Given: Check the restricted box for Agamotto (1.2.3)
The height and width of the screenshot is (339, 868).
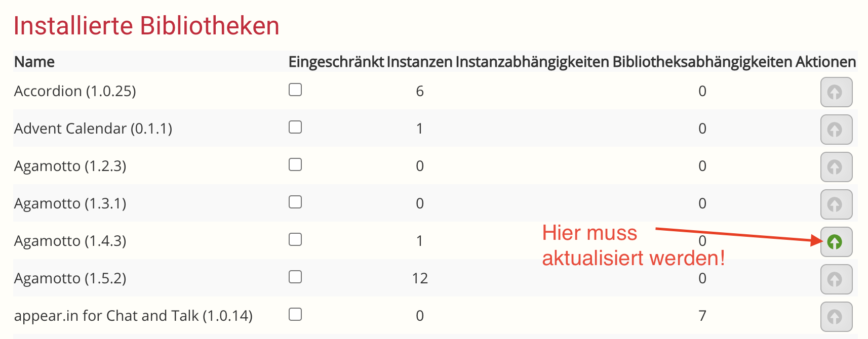Looking at the screenshot, I should pyautogui.click(x=295, y=164).
